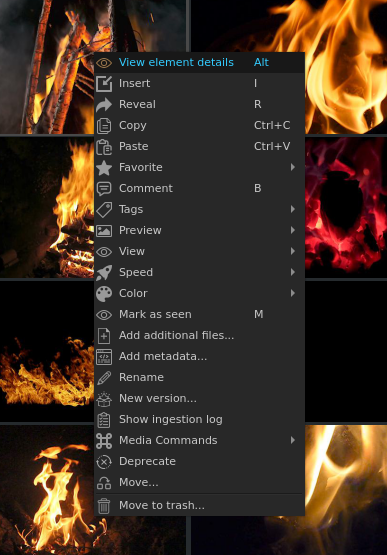Choose Paste from the menu

199,146
